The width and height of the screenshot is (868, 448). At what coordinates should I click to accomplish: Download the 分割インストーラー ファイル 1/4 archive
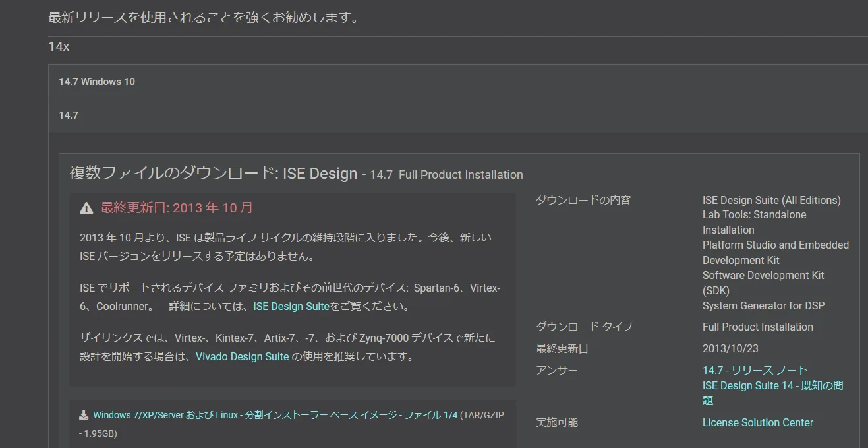(297, 414)
